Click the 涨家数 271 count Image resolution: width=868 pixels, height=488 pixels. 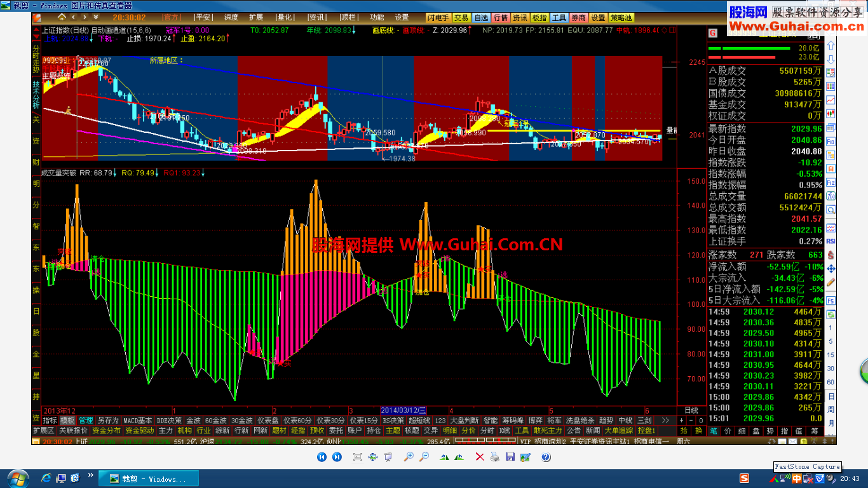(x=756, y=255)
